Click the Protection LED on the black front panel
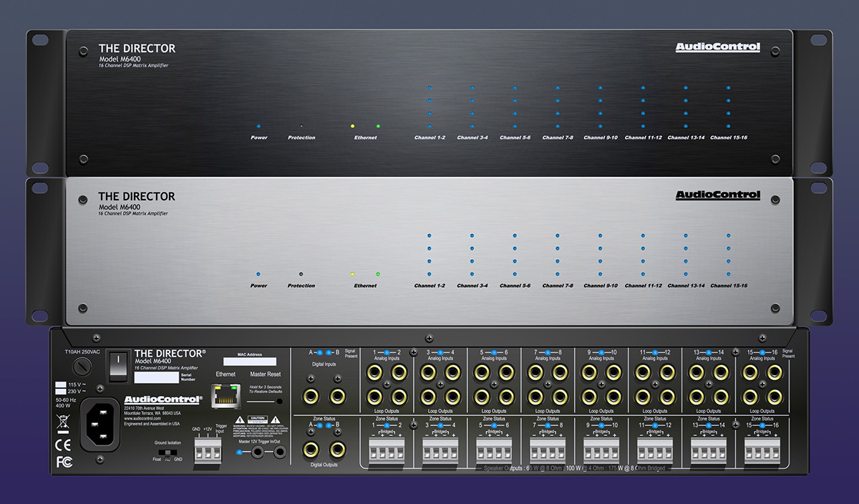Image resolution: width=859 pixels, height=504 pixels. click(x=301, y=126)
